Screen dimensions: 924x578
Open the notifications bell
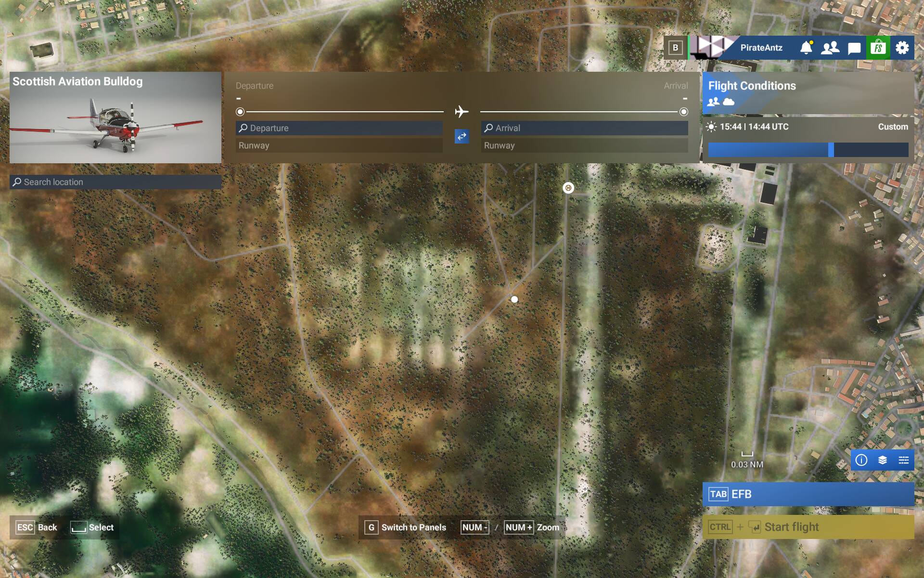click(x=806, y=48)
